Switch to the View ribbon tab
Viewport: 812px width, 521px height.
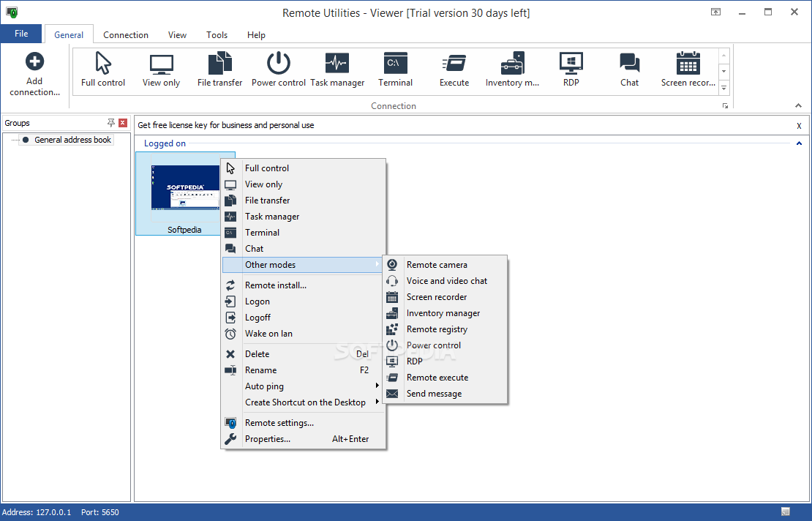[x=177, y=34]
